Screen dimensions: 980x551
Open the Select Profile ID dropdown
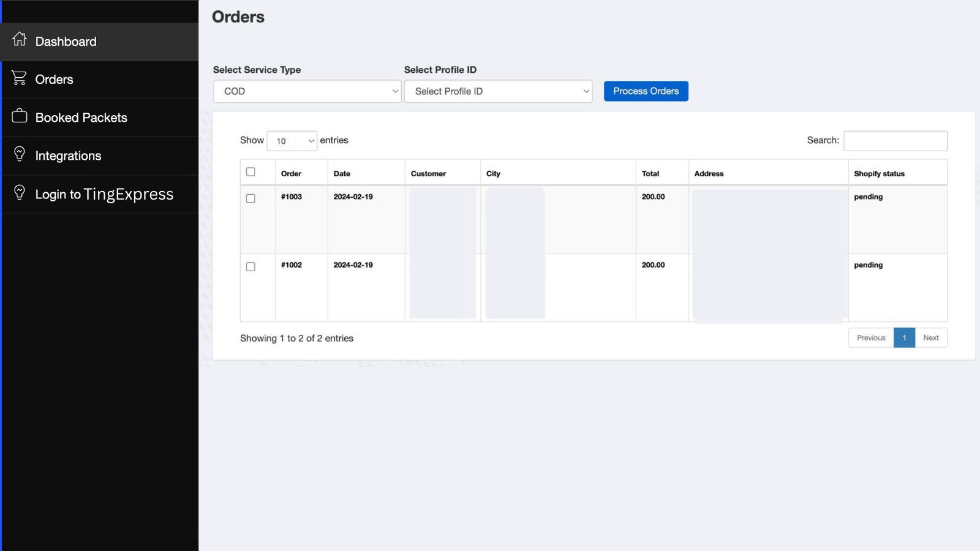497,91
